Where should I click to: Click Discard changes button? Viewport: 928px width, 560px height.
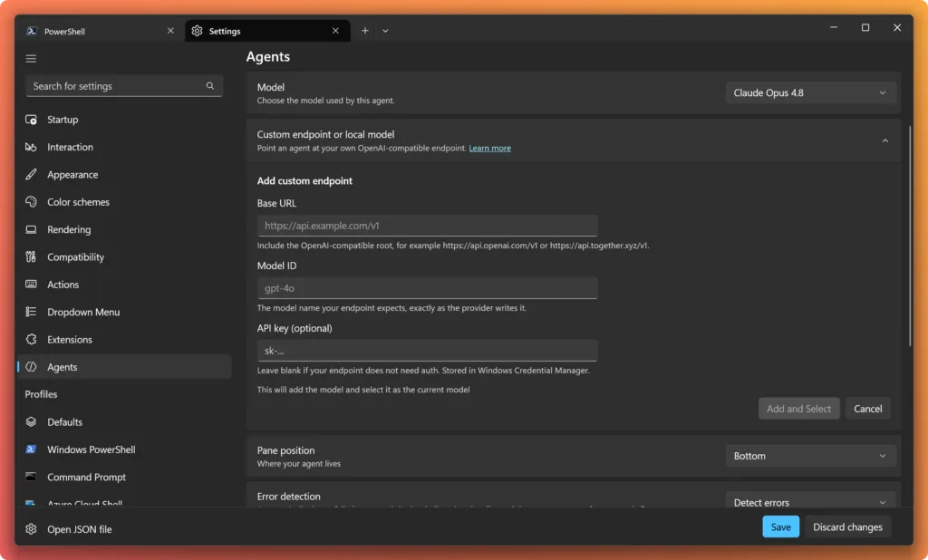click(847, 526)
